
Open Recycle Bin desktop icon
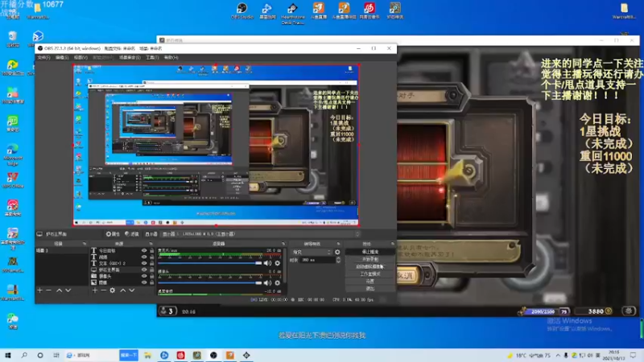pos(13,39)
